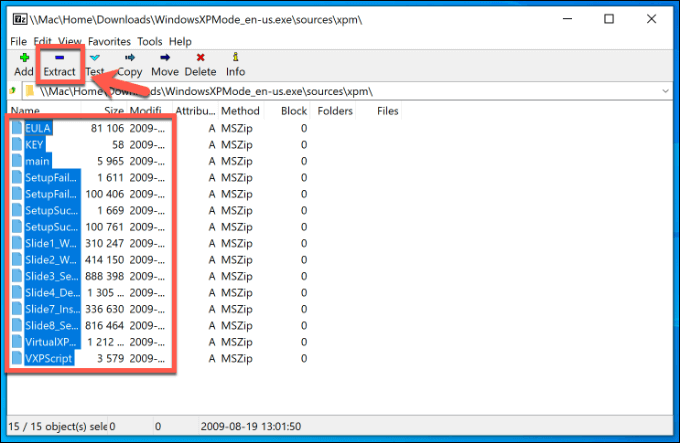Click the Add toolbar icon
The height and width of the screenshot is (443, 680).
24,57
